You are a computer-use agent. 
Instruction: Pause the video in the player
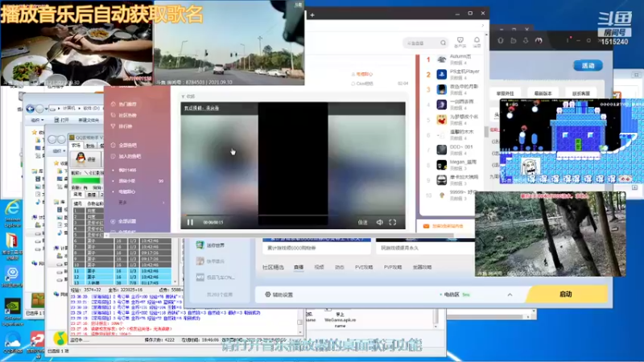point(190,222)
